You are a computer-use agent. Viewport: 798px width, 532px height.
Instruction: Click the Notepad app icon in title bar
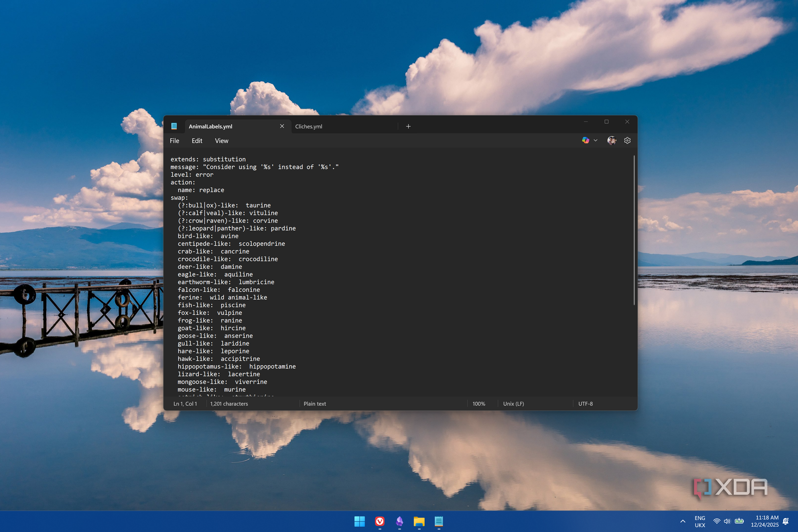click(174, 126)
